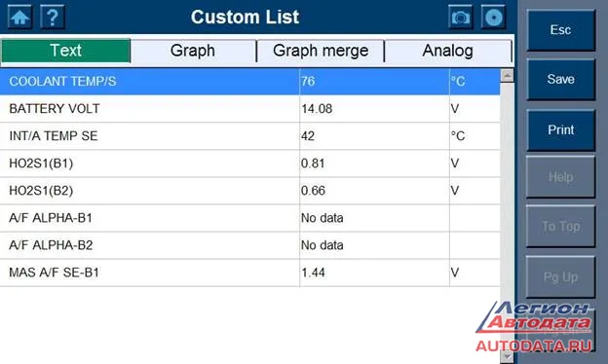
Task: Save the data list
Action: pyautogui.click(x=560, y=80)
